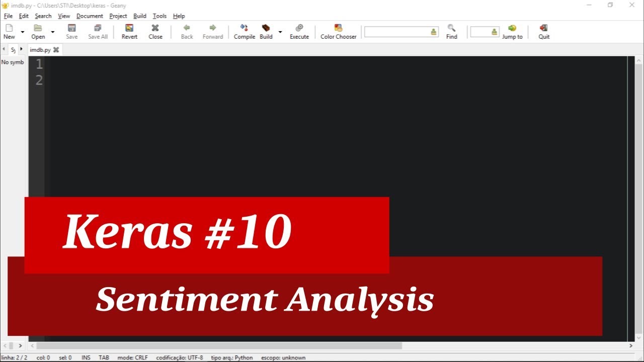Click the mode: CRLF status entry
This screenshot has width=644, height=362.
133,357
